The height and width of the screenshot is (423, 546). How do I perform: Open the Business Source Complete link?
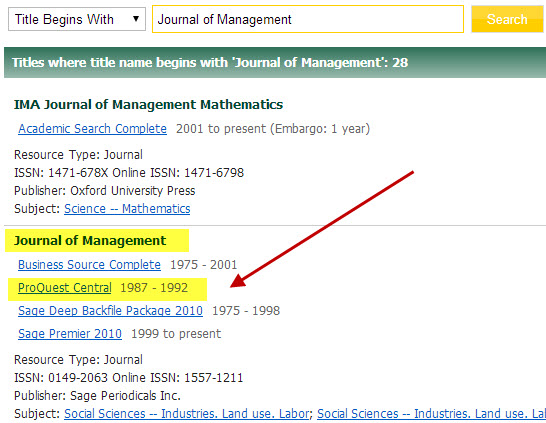click(89, 265)
